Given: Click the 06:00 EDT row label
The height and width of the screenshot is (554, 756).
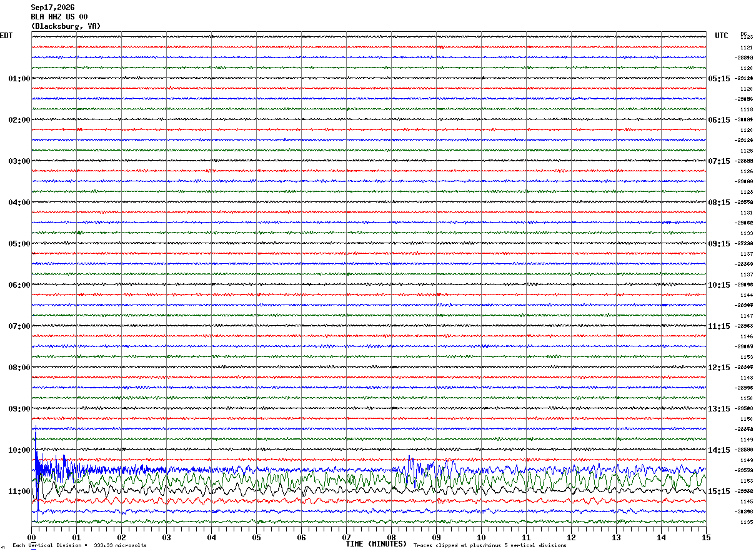Looking at the screenshot, I should 19,285.
